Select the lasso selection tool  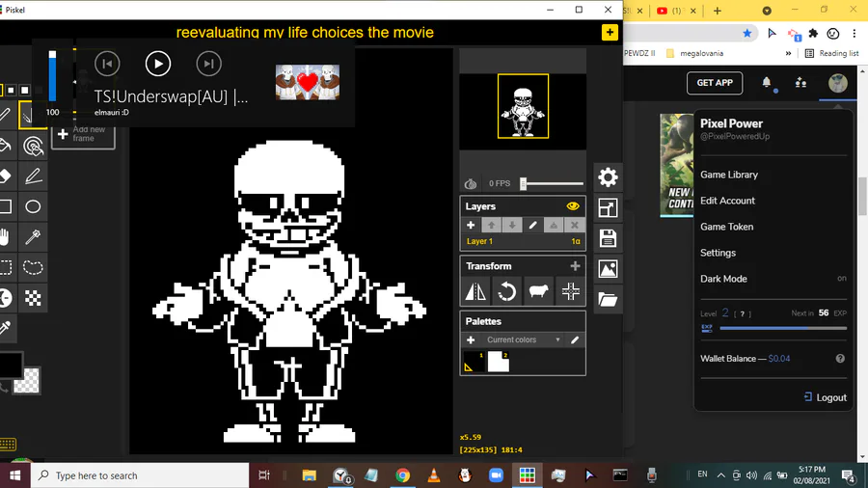[33, 268]
